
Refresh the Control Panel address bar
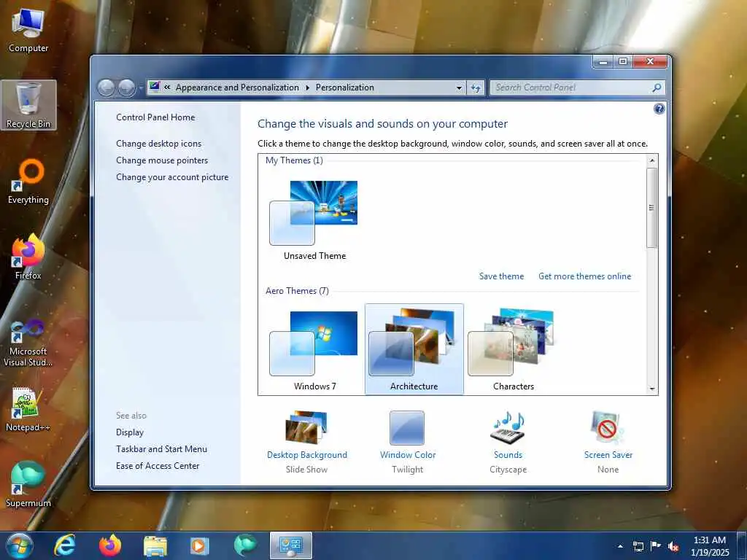click(476, 87)
